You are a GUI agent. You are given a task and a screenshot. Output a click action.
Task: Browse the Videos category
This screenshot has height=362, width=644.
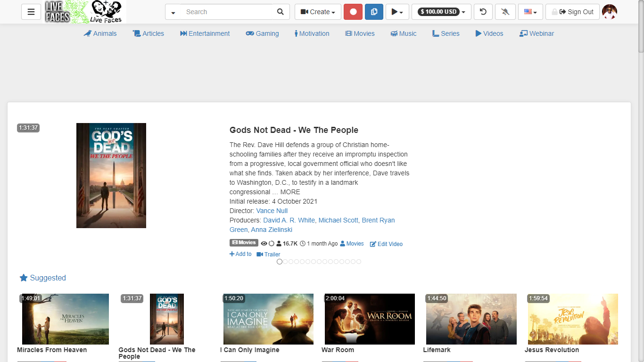[x=489, y=33]
